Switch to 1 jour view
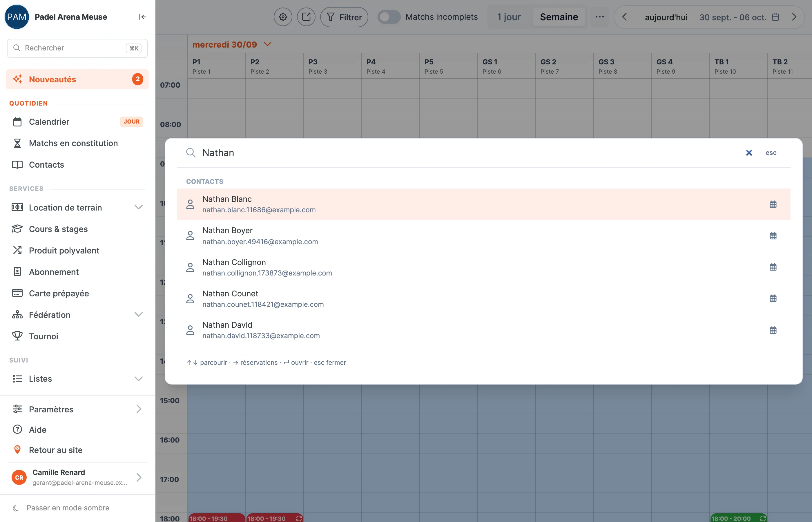The width and height of the screenshot is (812, 522). (x=509, y=17)
